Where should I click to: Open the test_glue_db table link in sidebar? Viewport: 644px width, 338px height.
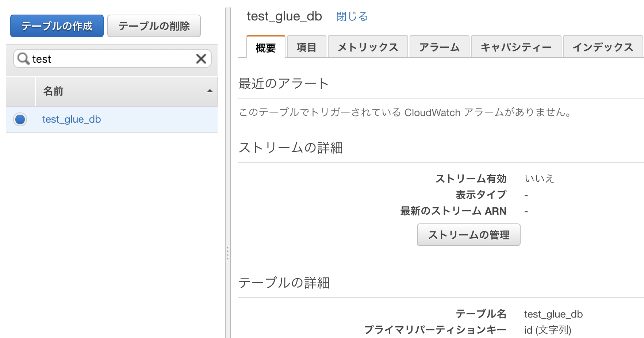[71, 119]
